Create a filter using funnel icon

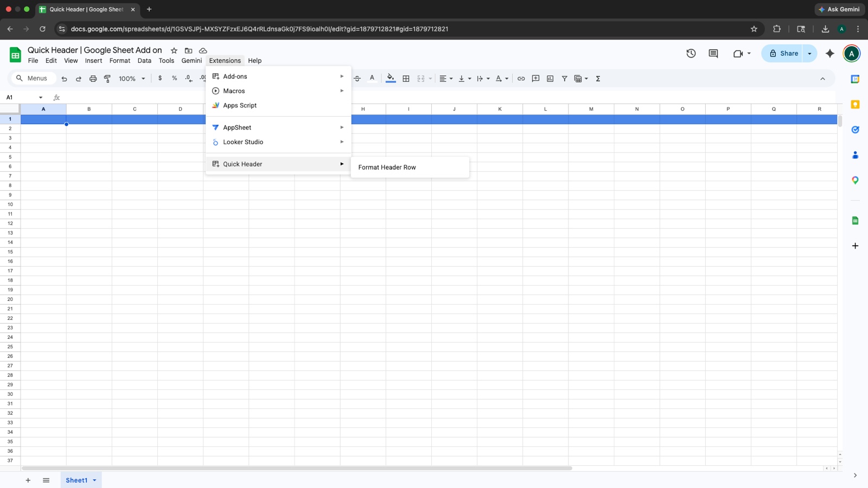coord(564,79)
